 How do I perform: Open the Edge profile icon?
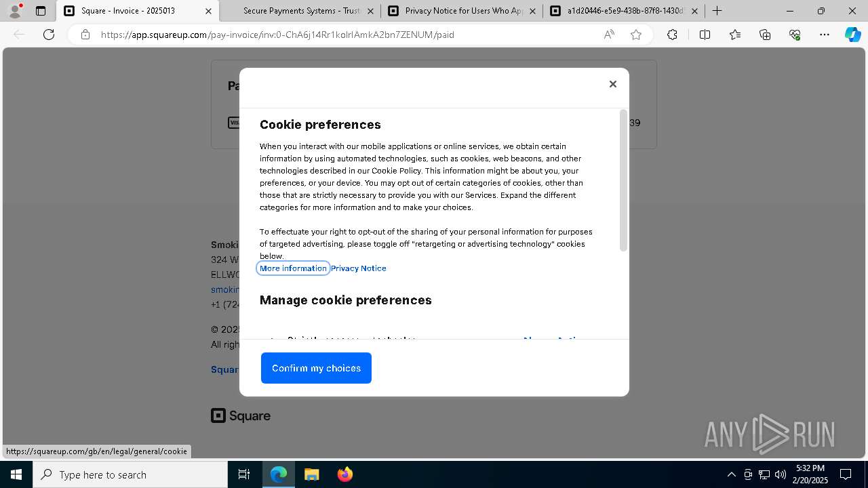pos(14,11)
